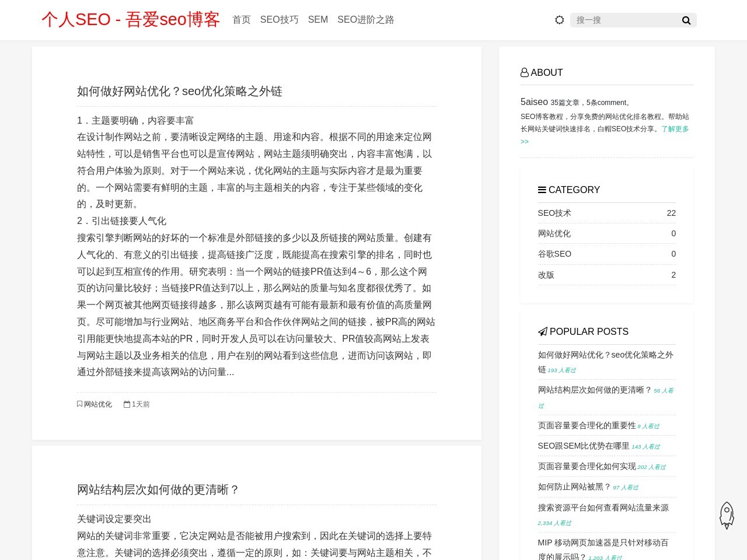The height and width of the screenshot is (560, 747).
Task: Open popular post 搜索资源平台如何查看网站流量来源
Action: coord(603,508)
